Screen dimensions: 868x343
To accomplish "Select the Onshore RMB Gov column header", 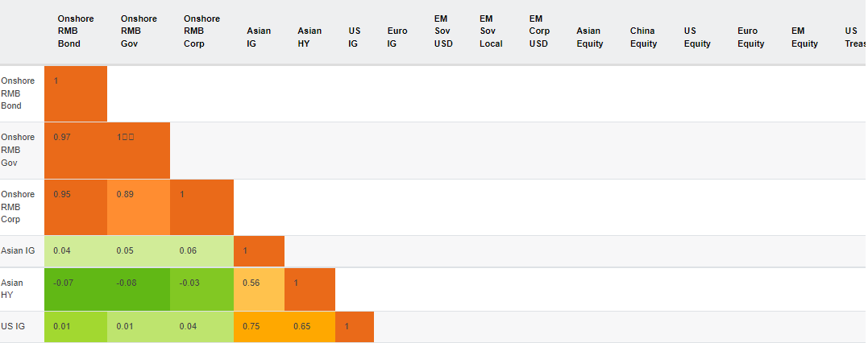I will (139, 31).
